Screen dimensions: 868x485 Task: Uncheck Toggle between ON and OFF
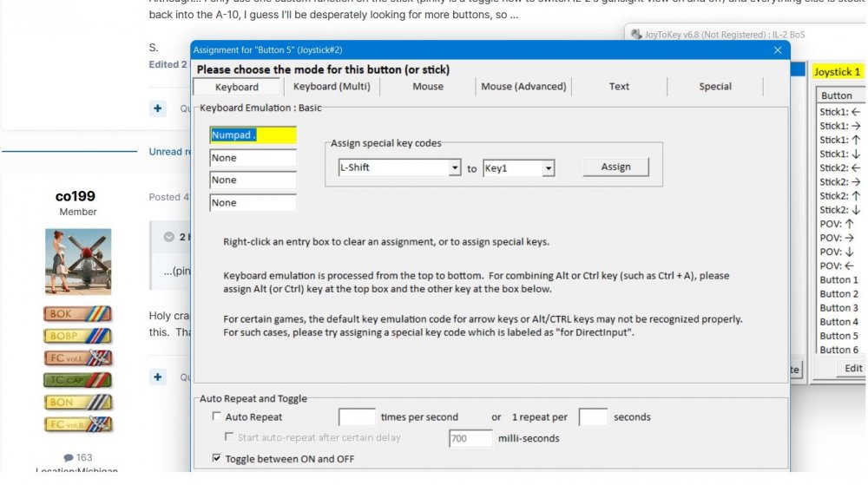click(x=216, y=458)
